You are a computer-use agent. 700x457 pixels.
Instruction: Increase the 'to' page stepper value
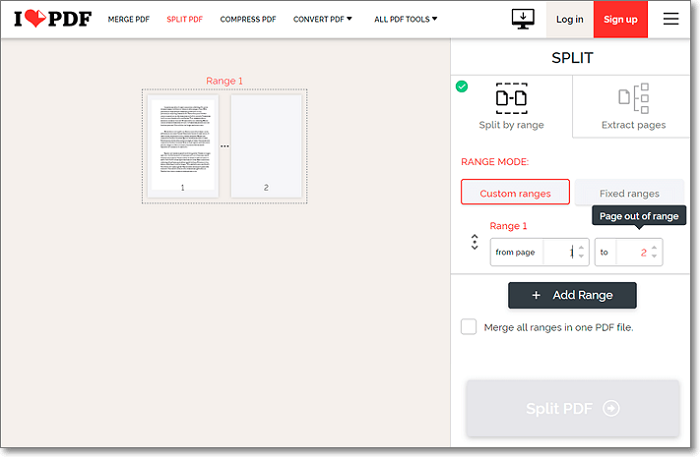654,247
